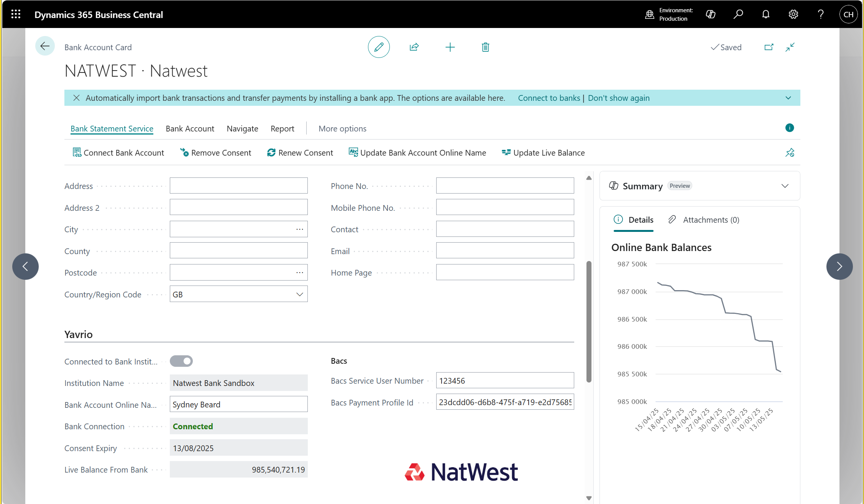Open card in new window icon
This screenshot has width=864, height=504.
[x=769, y=47]
